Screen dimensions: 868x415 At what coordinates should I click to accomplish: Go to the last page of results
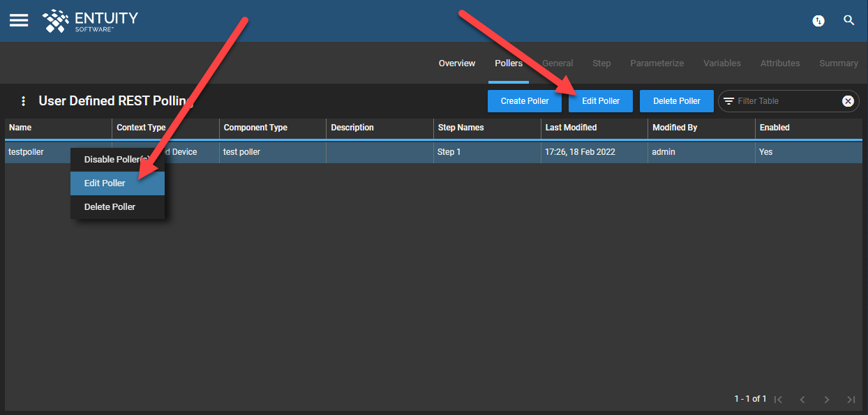pyautogui.click(x=851, y=400)
